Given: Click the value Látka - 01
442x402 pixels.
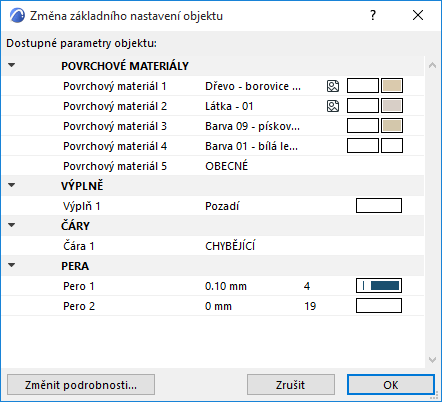Looking at the screenshot, I should (229, 106).
